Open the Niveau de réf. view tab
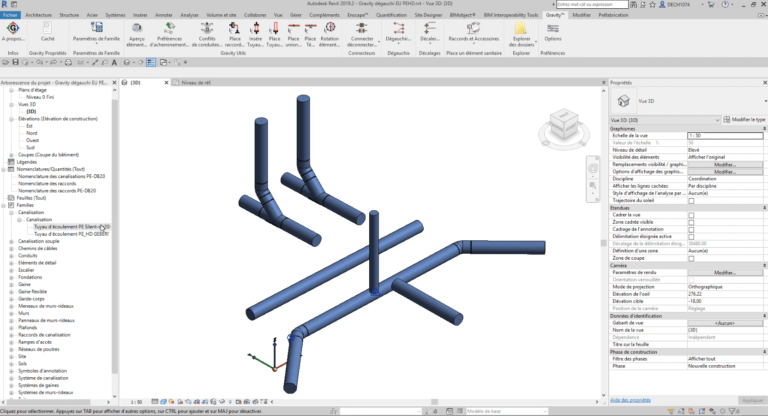This screenshot has height=416, width=768. click(x=192, y=82)
